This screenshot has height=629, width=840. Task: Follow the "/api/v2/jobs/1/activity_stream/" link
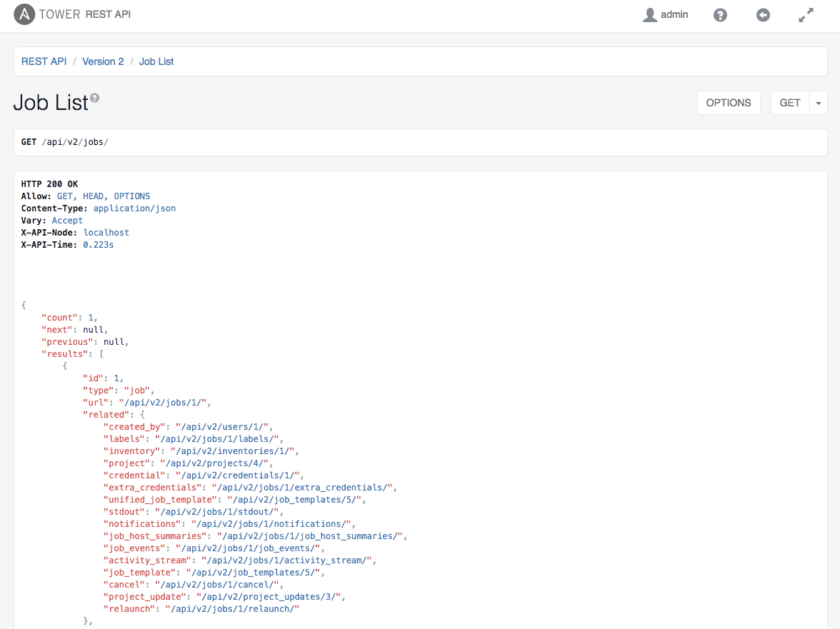286,560
